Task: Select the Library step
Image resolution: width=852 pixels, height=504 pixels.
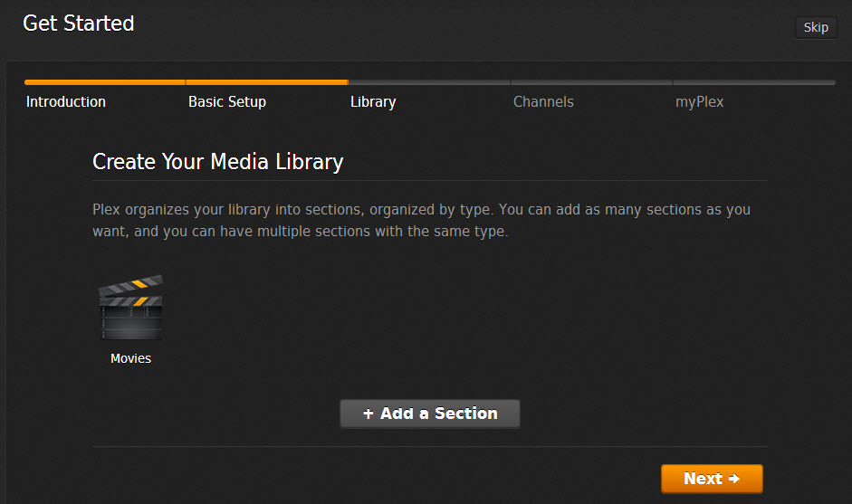Action: (373, 101)
